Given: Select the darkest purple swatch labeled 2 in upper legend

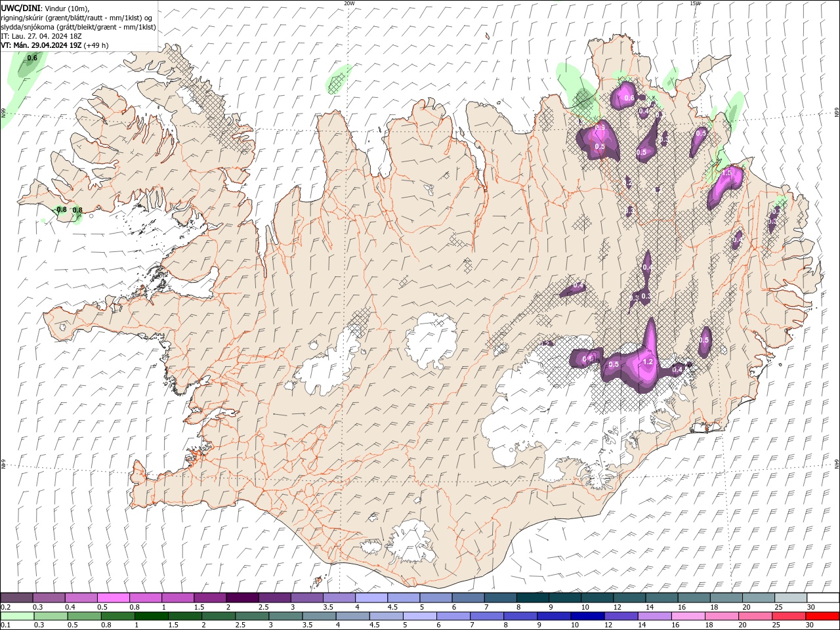Looking at the screenshot, I should [x=242, y=598].
